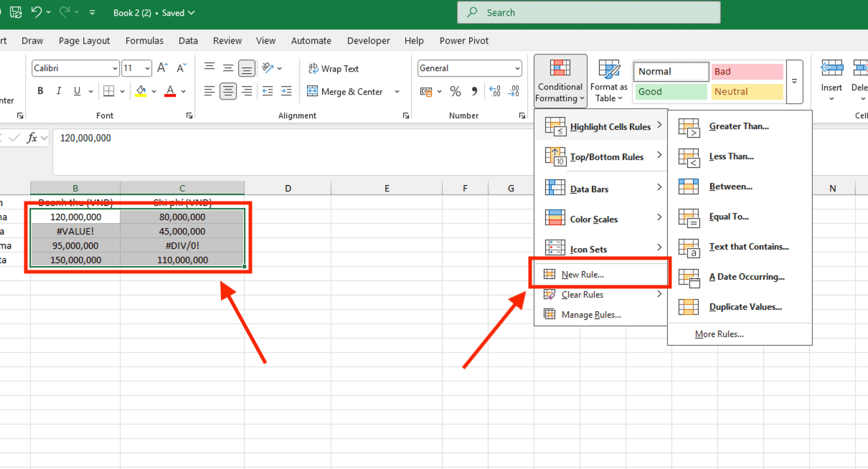
Task: Decrease Decimal places
Action: 514,92
